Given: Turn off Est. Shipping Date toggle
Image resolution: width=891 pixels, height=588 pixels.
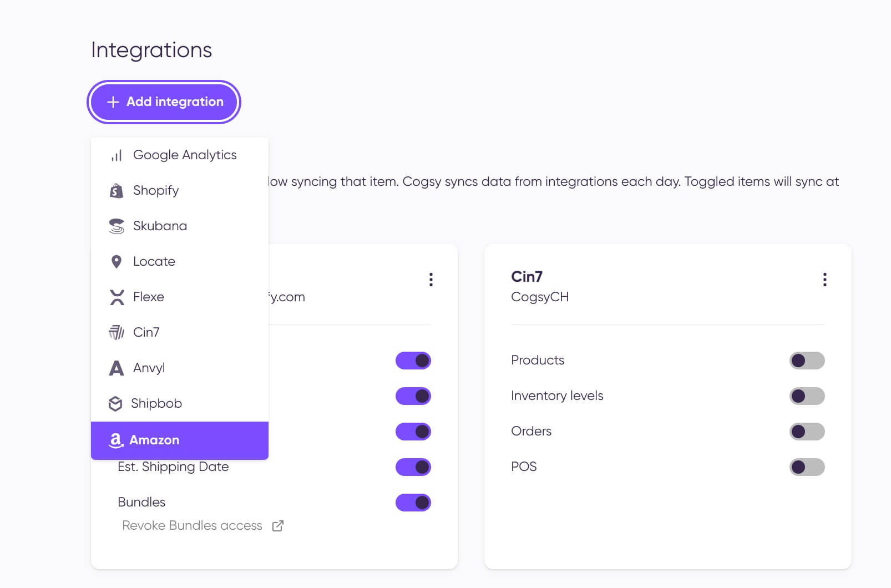Looking at the screenshot, I should [413, 467].
